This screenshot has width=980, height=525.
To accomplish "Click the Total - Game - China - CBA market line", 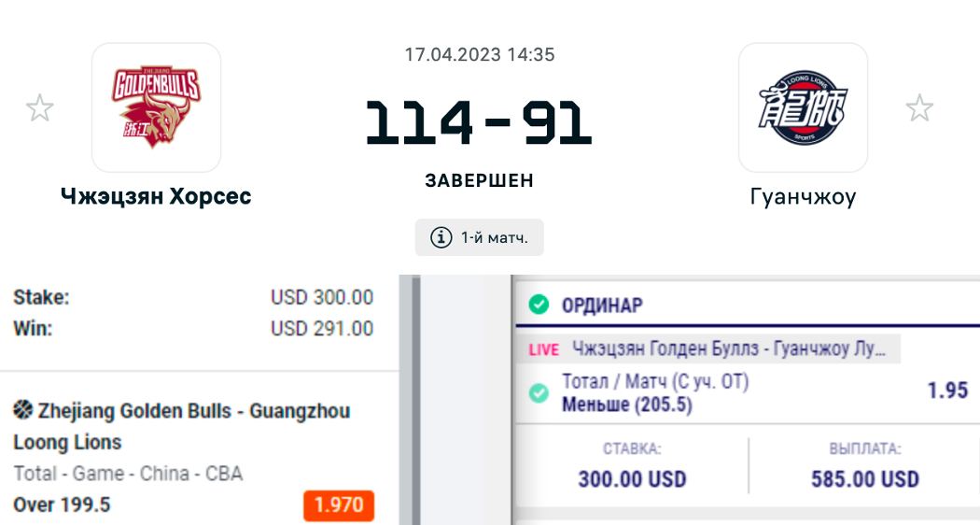I will pos(128,474).
